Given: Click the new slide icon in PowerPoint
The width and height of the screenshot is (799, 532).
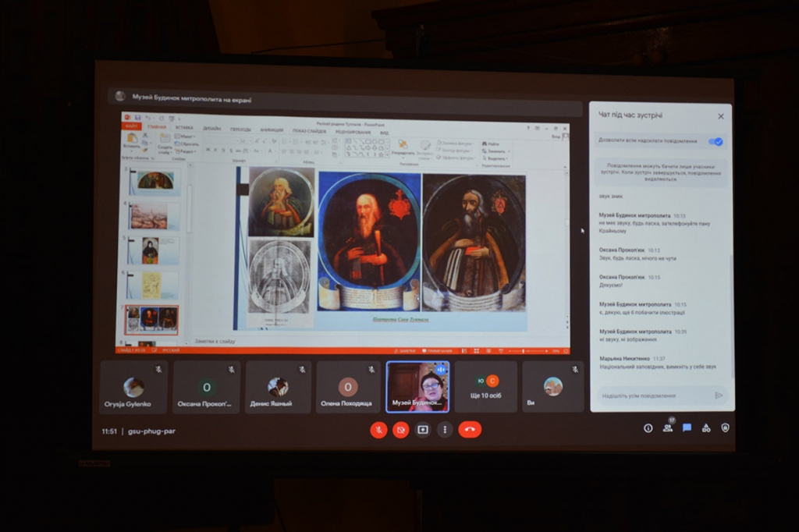Looking at the screenshot, I should click(x=165, y=139).
